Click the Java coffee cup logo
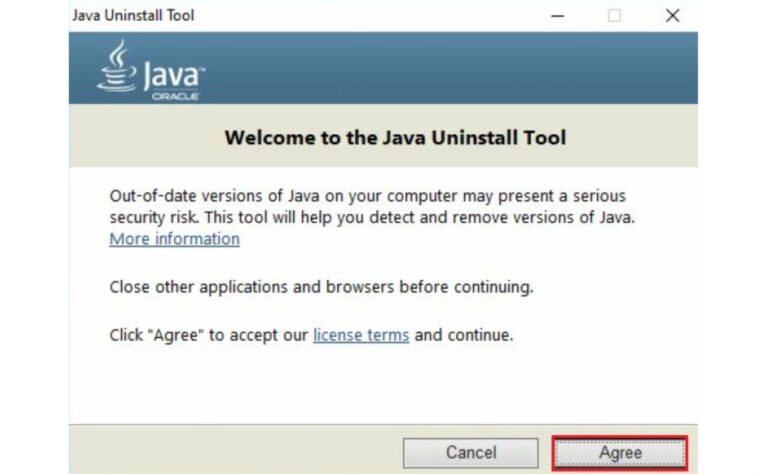 pyautogui.click(x=118, y=65)
